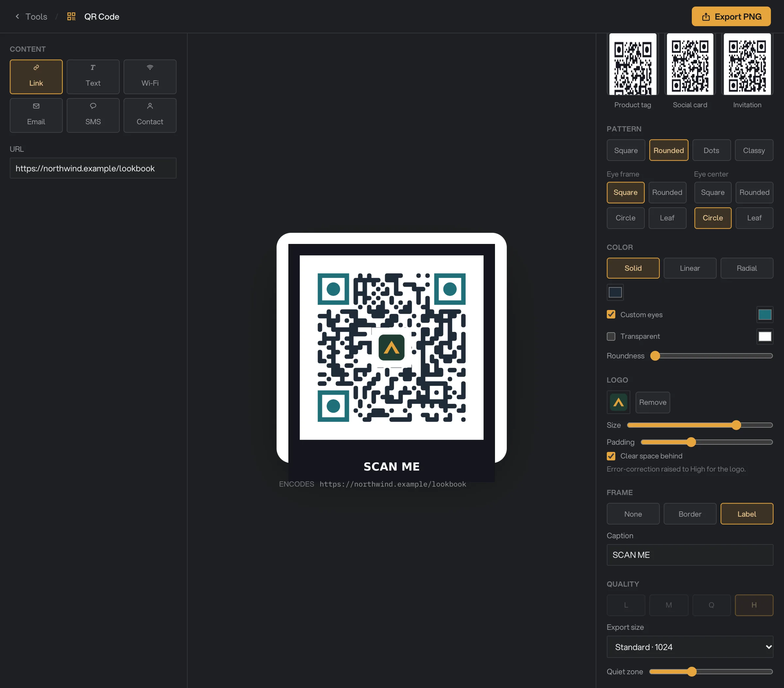This screenshot has height=688, width=784.
Task: Toggle the Custom eyes checkbox
Action: coord(611,315)
